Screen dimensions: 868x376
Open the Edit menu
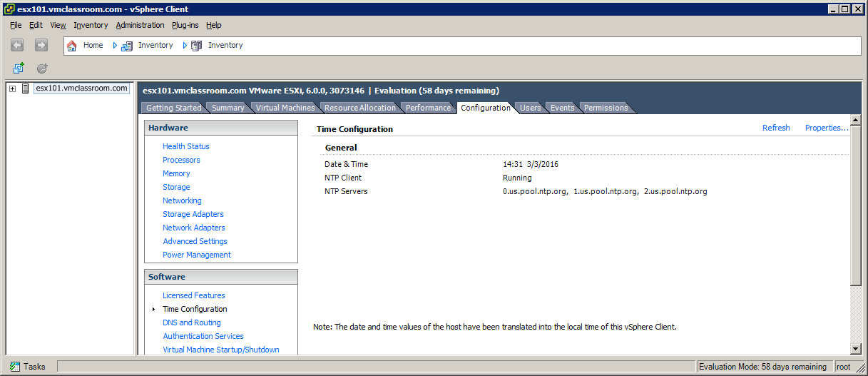(x=36, y=25)
